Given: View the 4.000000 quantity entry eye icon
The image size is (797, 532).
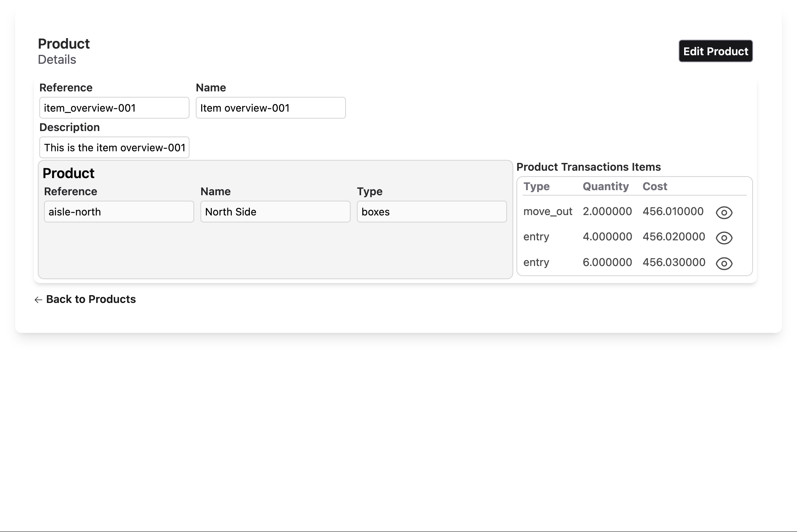Looking at the screenshot, I should (x=724, y=238).
